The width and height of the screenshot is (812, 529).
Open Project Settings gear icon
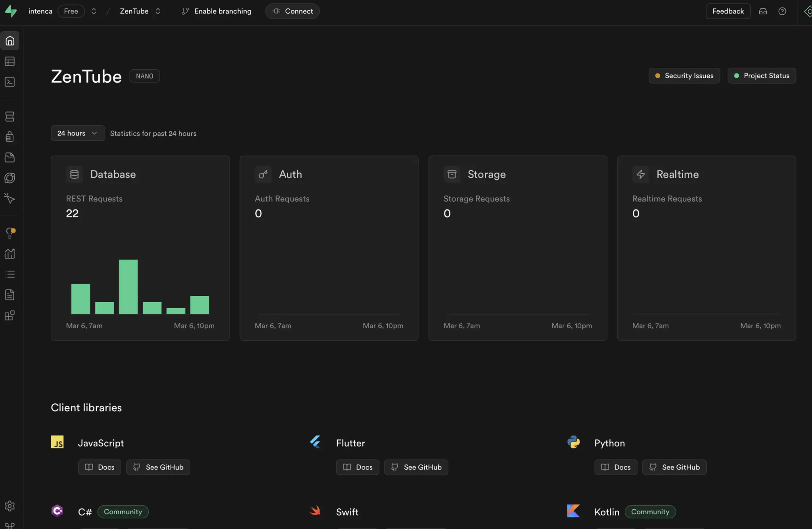(10, 506)
